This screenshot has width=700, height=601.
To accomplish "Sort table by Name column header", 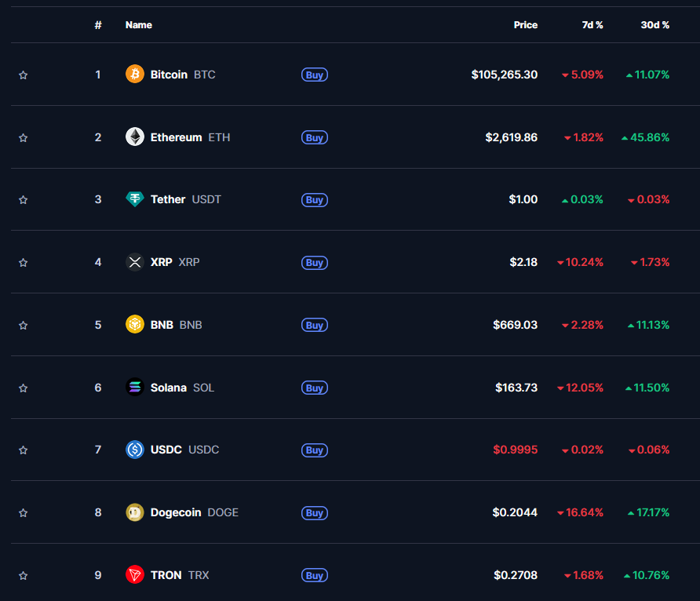I will 138,25.
